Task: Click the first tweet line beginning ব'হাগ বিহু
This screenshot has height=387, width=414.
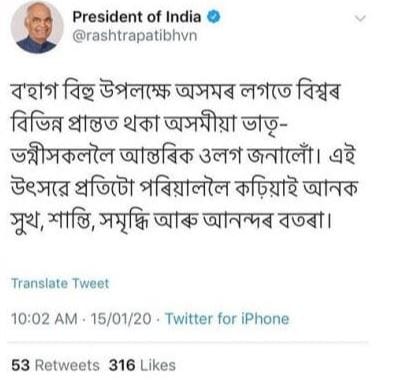Action: pyautogui.click(x=175, y=92)
